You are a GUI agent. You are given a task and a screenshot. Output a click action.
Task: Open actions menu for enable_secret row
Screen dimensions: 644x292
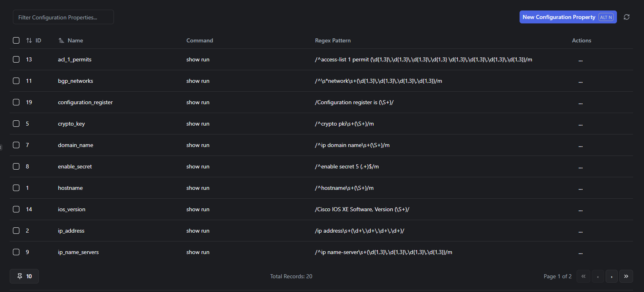581,167
